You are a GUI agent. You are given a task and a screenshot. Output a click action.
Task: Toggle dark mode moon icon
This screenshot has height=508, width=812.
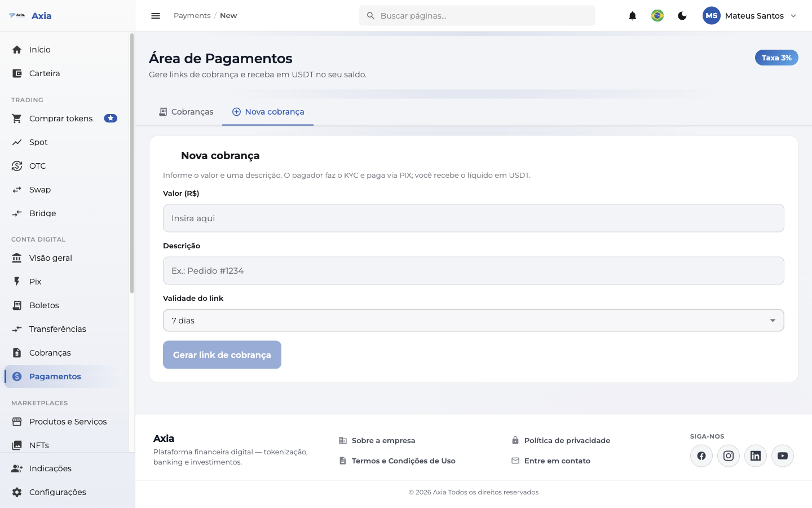point(682,16)
